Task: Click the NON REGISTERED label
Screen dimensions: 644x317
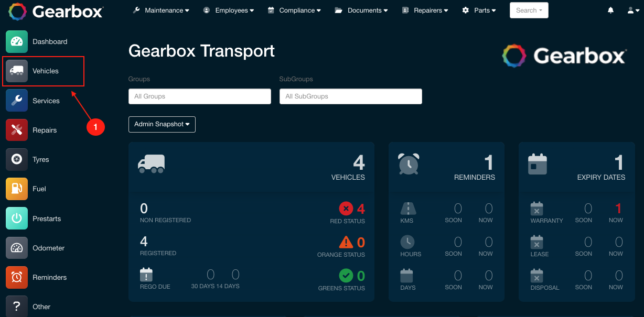Action: (165, 220)
